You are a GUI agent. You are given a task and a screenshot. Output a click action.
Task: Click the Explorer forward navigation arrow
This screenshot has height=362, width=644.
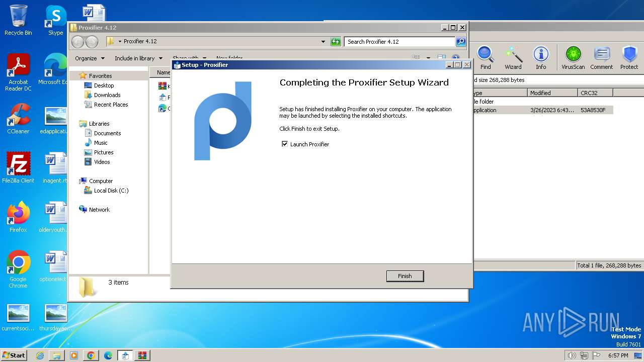92,42
